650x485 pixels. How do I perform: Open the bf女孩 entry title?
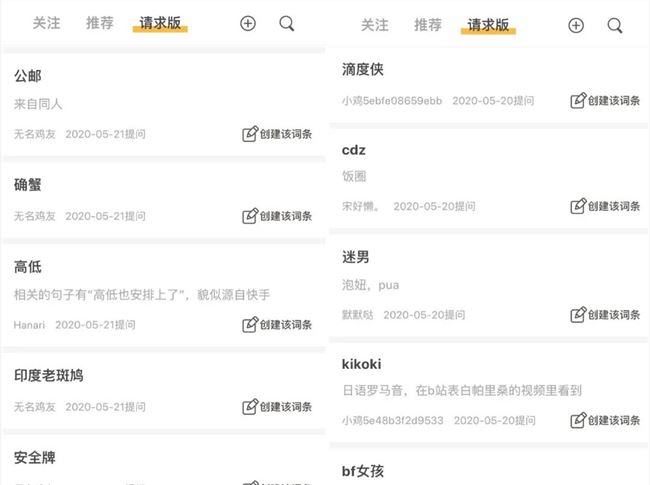pyautogui.click(x=363, y=471)
